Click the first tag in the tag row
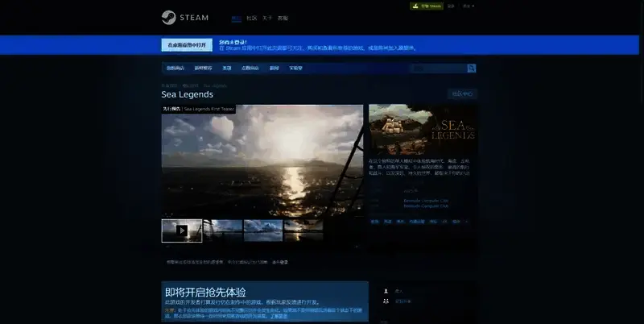The image size is (644, 324). coord(374,222)
